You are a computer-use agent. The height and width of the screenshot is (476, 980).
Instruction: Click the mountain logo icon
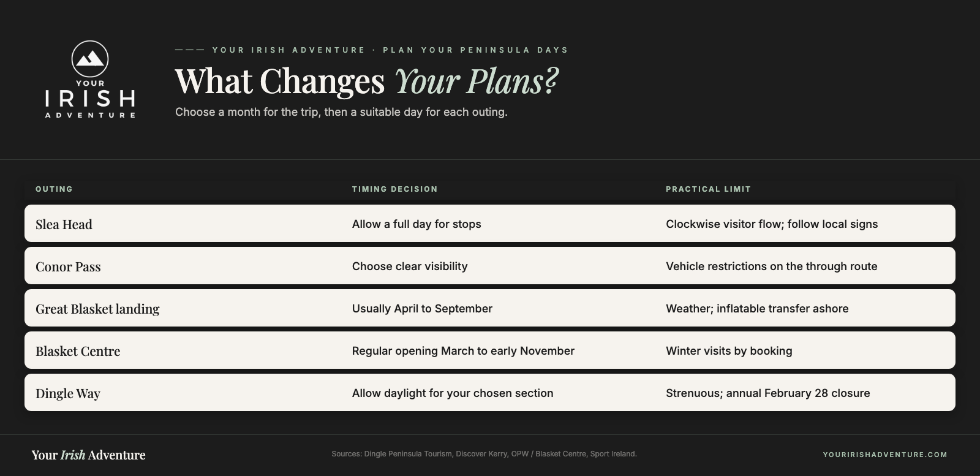(x=90, y=59)
